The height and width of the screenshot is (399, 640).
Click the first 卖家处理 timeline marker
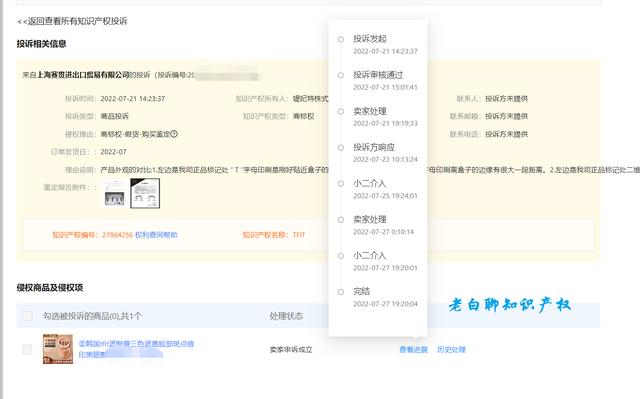(x=341, y=111)
